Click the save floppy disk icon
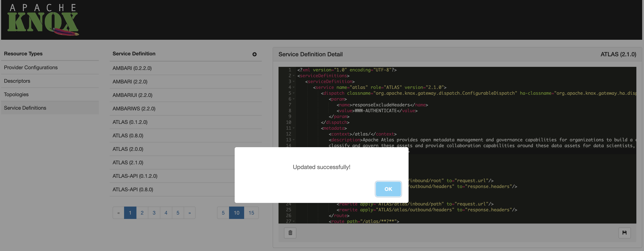Viewport: 644px width, 251px height. click(x=624, y=233)
